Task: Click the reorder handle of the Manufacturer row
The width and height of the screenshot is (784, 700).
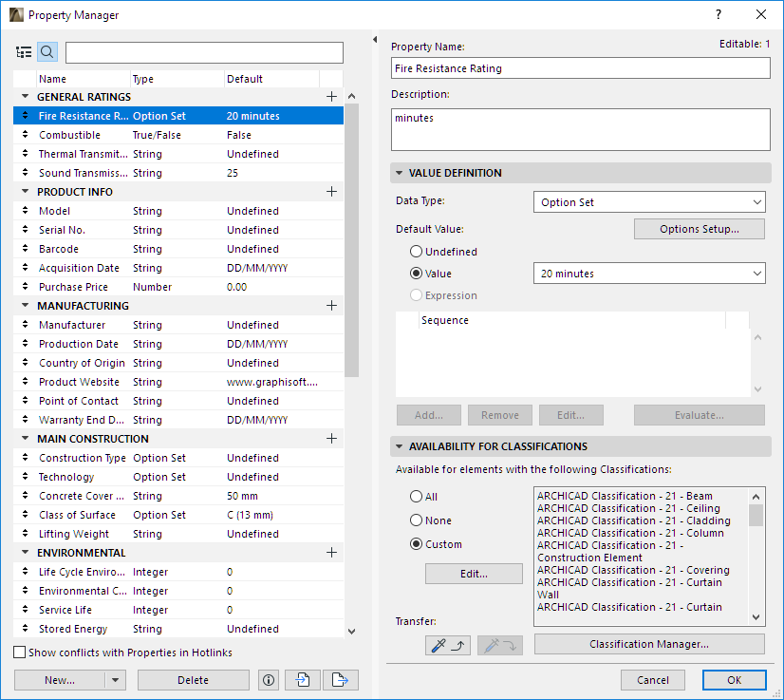Action: tap(25, 325)
